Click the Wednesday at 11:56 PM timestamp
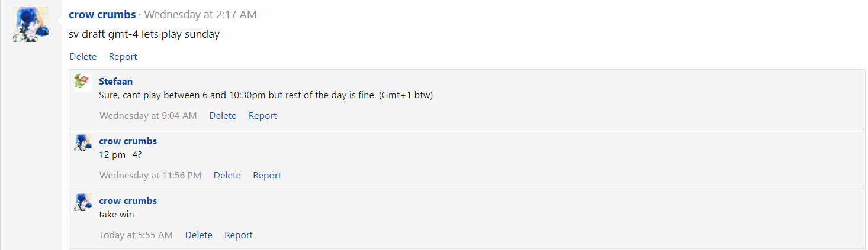The width and height of the screenshot is (868, 250). [150, 176]
